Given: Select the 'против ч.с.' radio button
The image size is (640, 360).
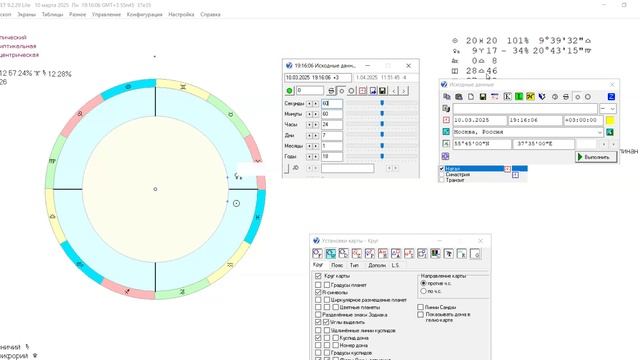Looking at the screenshot, I should point(424,283).
